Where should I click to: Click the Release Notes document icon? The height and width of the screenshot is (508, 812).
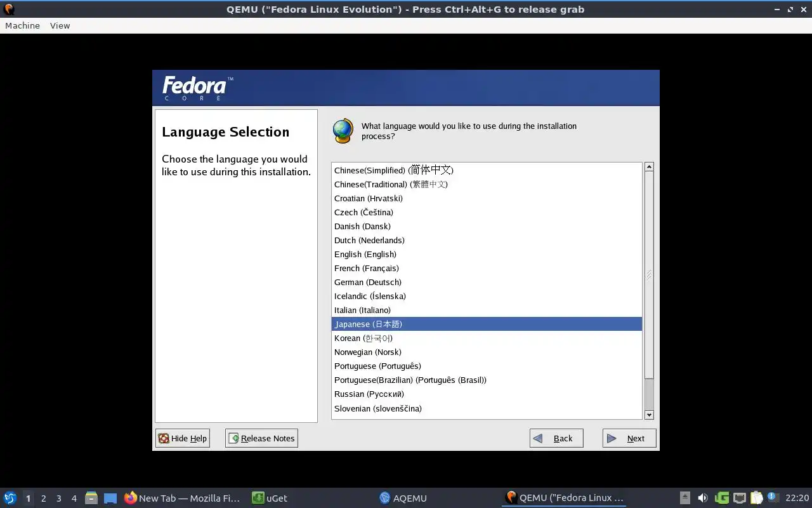pos(233,438)
